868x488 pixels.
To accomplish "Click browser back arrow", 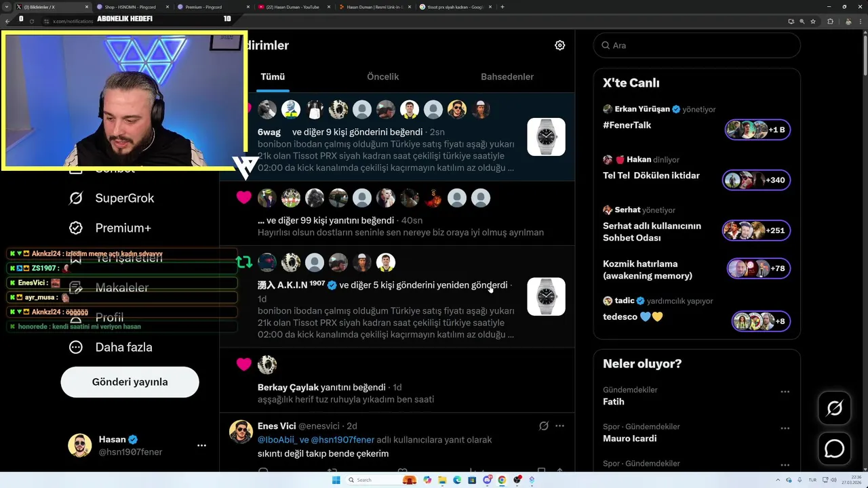I will click(7, 22).
